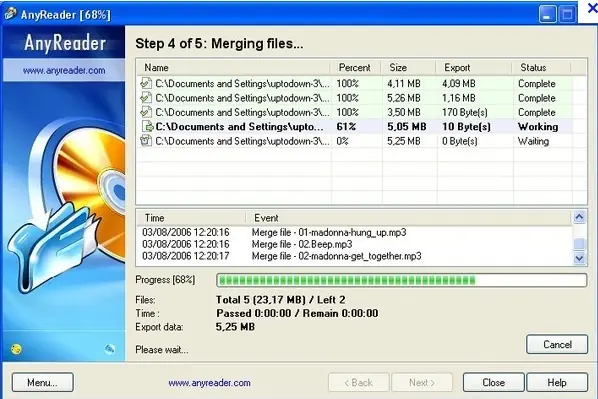Click the 5,25 MB export data value
This screenshot has width=598, height=399.
[235, 327]
